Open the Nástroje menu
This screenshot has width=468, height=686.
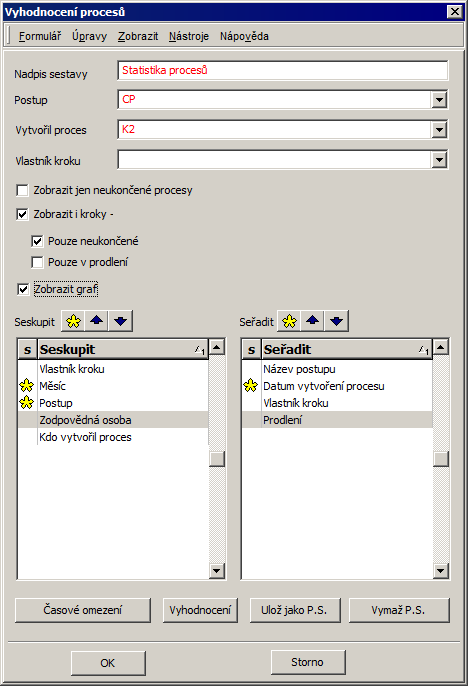[x=189, y=36]
